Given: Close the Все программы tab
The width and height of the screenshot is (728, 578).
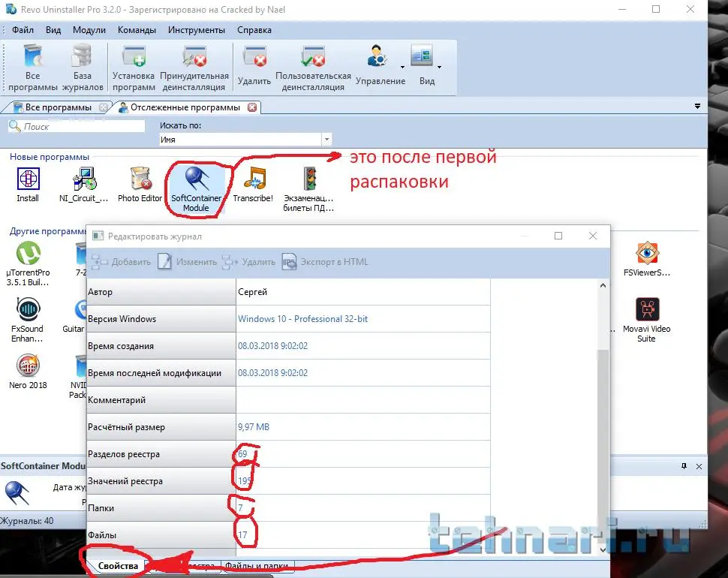Looking at the screenshot, I should pos(104,107).
